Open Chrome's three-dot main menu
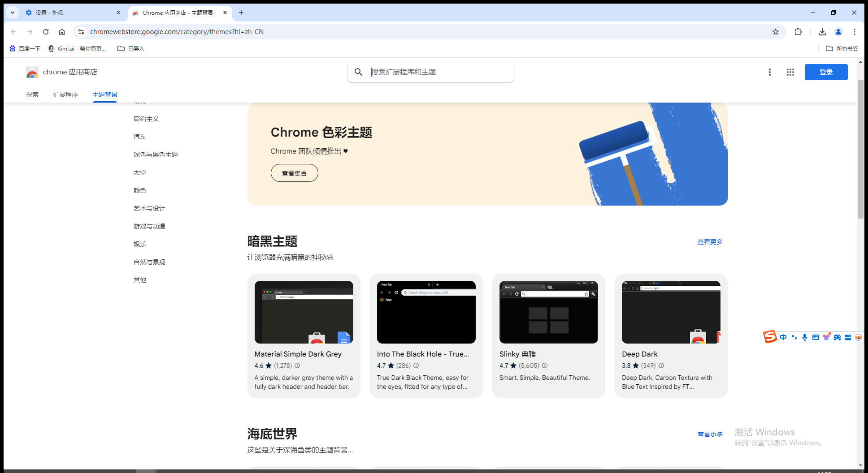Image resolution: width=868 pixels, height=473 pixels. tap(855, 32)
